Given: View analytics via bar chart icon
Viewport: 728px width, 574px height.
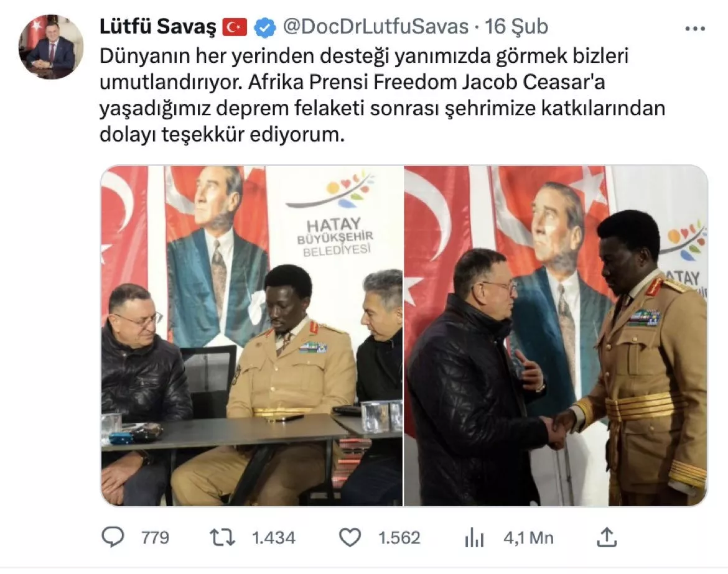Looking at the screenshot, I should (474, 538).
